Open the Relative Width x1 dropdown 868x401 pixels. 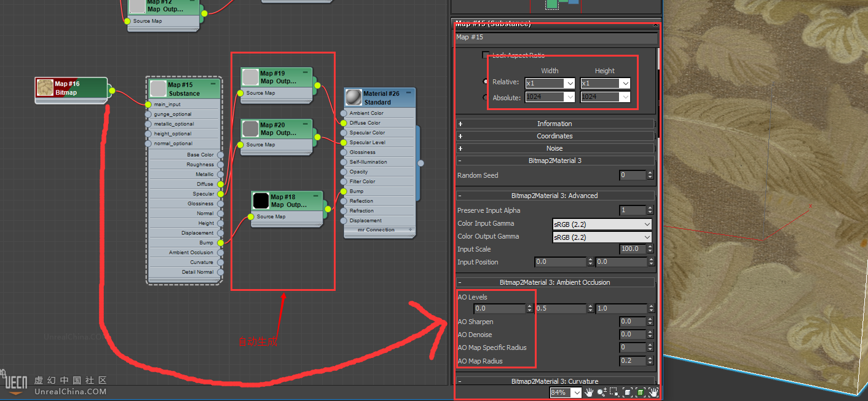click(569, 83)
